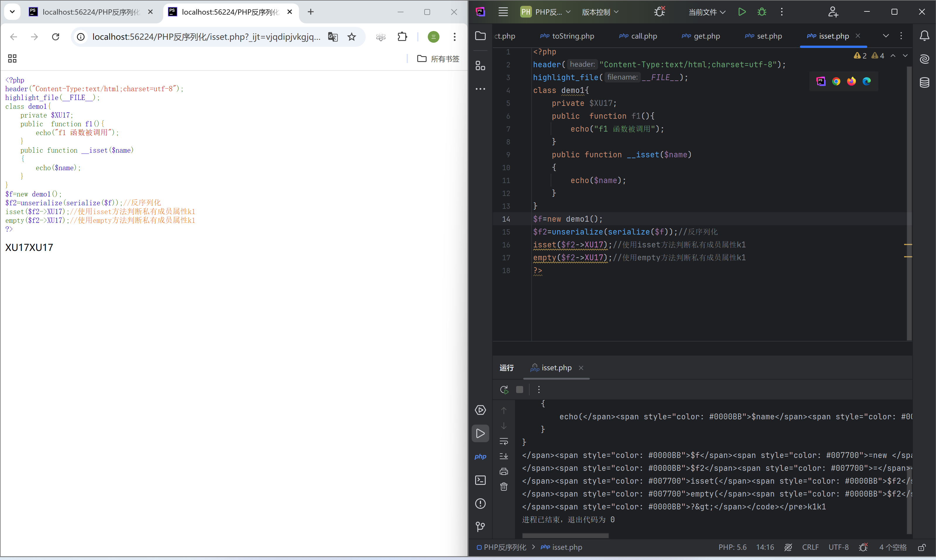936x560 pixels.
Task: Toggle soft-wrap in Run console
Action: [x=504, y=441]
